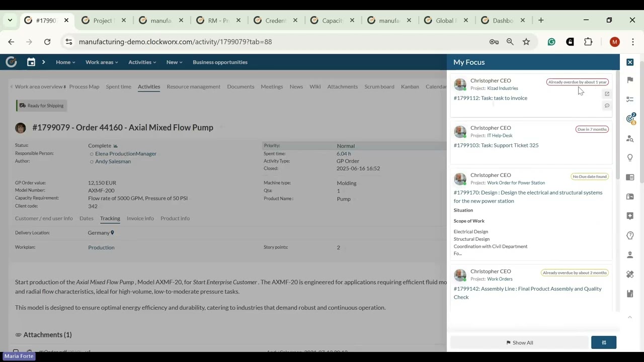Switch to Meetings tab
Image resolution: width=644 pixels, height=362 pixels.
point(272,86)
